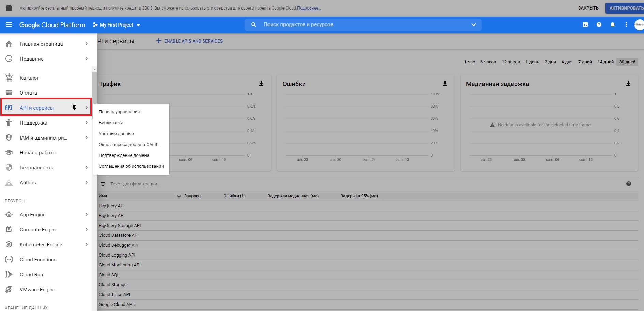Click the Google Cloud Platform logo

tap(52, 25)
